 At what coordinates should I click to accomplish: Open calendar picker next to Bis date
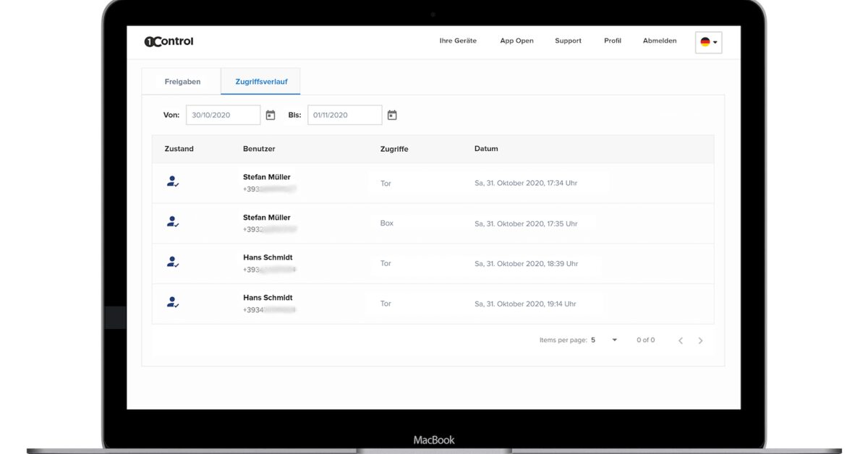click(x=392, y=115)
